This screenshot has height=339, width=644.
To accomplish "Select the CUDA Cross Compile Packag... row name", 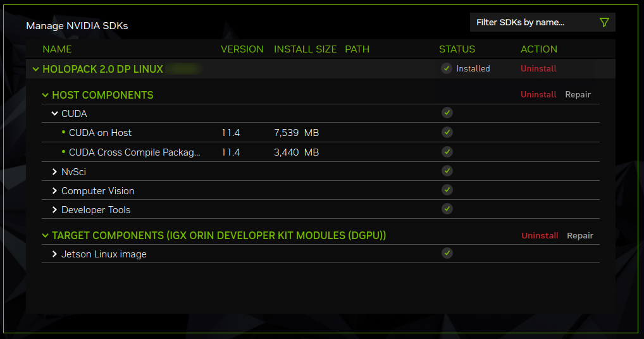I will point(134,152).
